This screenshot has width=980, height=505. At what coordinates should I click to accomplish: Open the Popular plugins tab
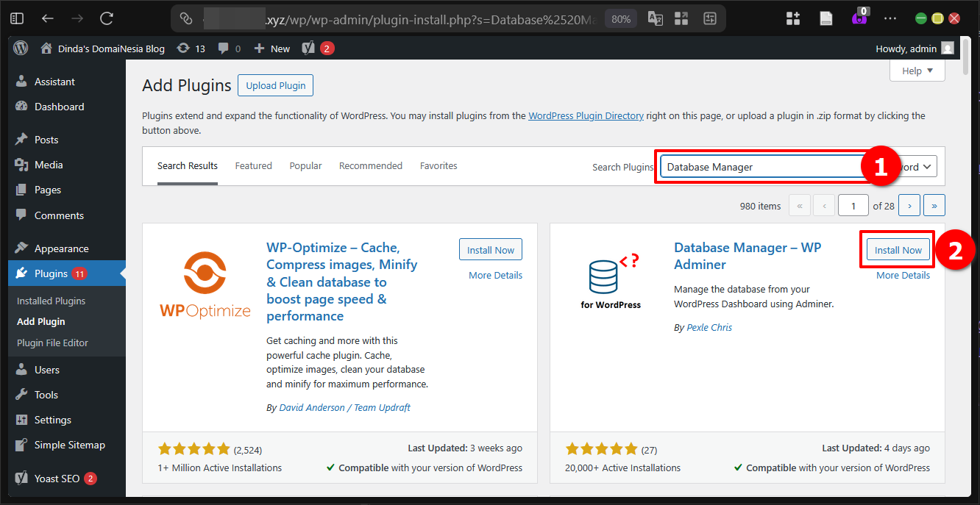(x=305, y=165)
